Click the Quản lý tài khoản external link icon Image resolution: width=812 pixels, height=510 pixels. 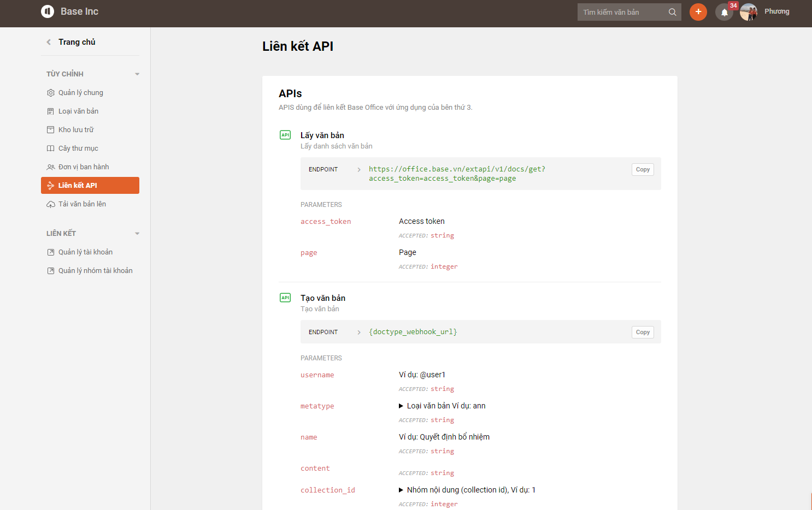pos(51,252)
